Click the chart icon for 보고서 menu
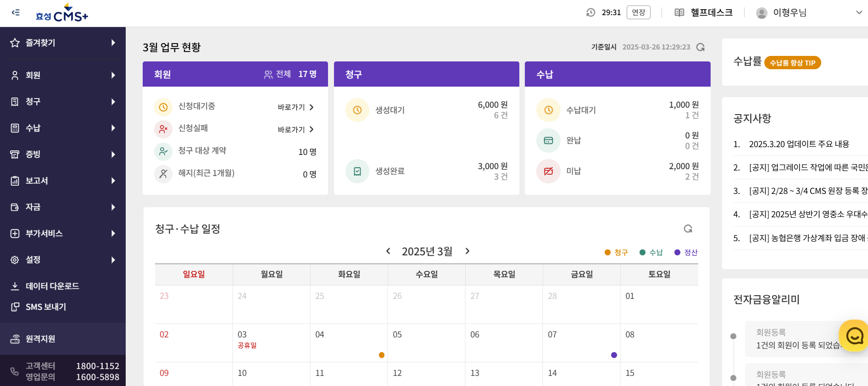The width and height of the screenshot is (868, 386). pos(15,181)
